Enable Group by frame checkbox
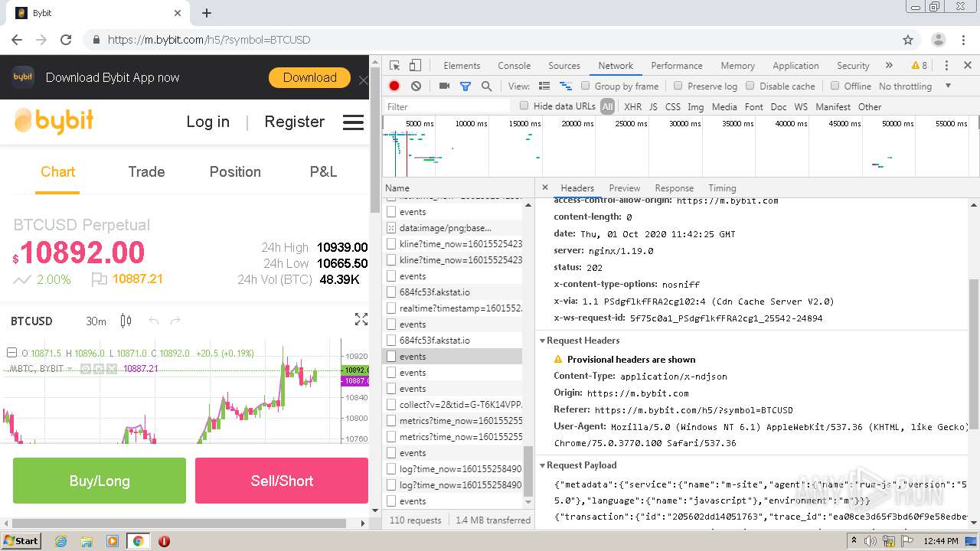Viewport: 980px width, 551px height. coord(586,86)
